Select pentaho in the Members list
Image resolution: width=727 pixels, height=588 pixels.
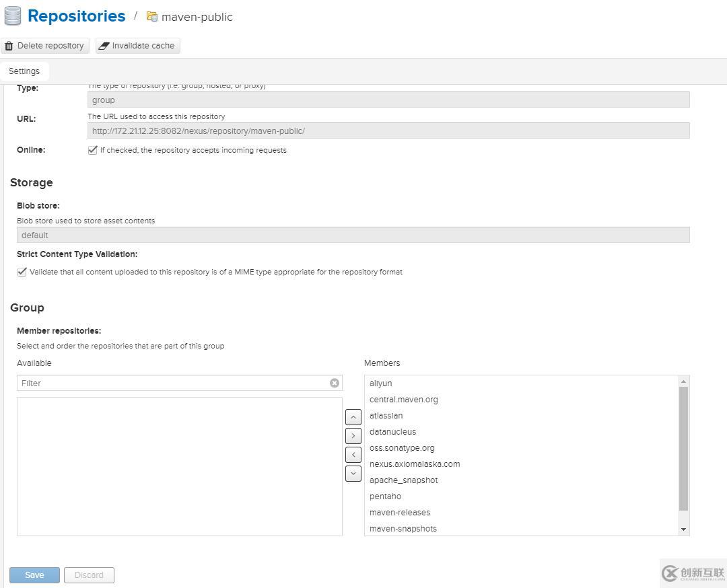[x=522, y=497]
